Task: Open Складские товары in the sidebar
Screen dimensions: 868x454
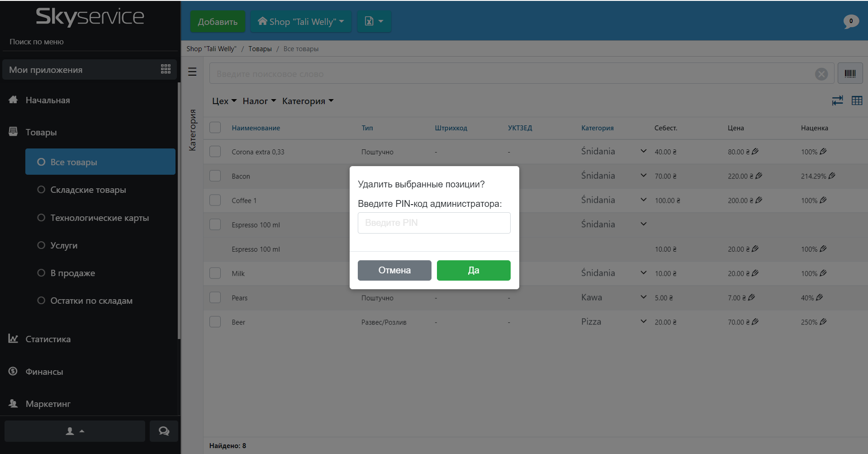Action: pos(88,190)
